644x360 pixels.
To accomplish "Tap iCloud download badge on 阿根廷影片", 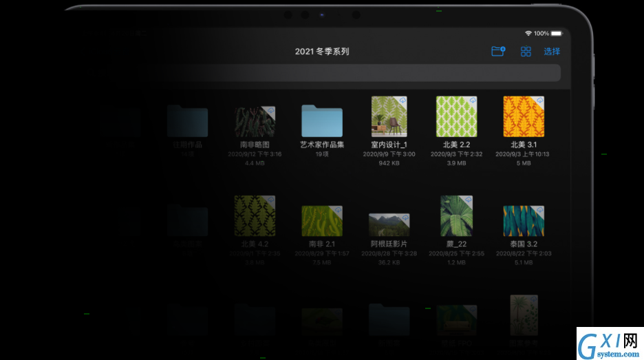I will click(x=405, y=218).
